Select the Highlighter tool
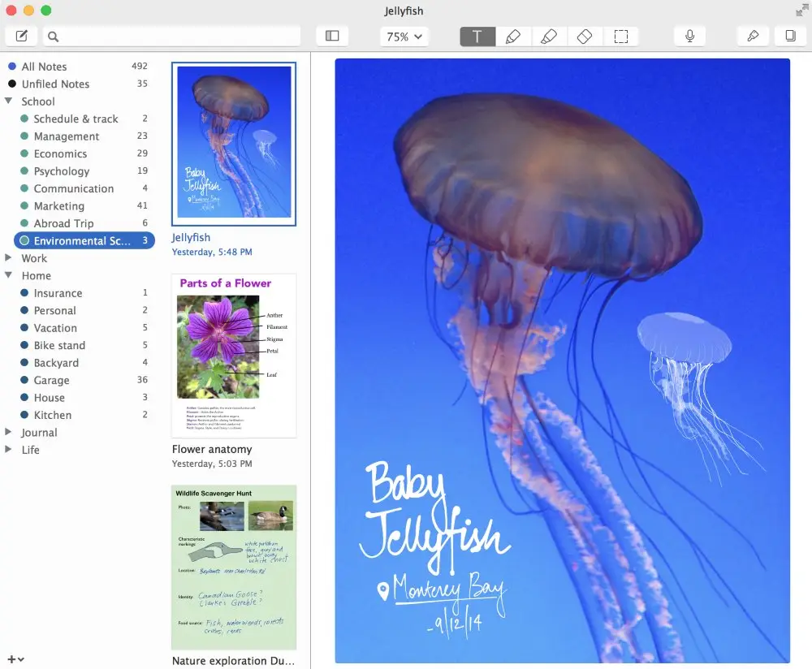The height and width of the screenshot is (669, 812). click(549, 37)
